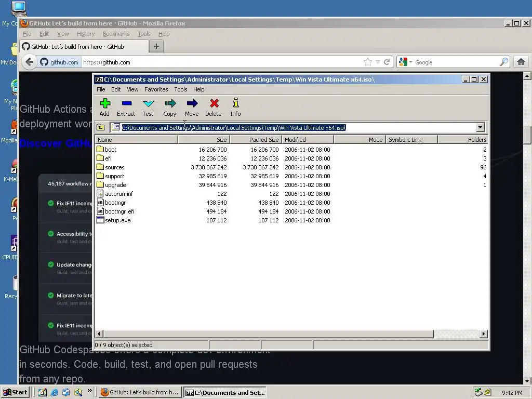Open the Info toolbar icon in 7-Zip
Image resolution: width=532 pixels, height=399 pixels.
coord(235,103)
